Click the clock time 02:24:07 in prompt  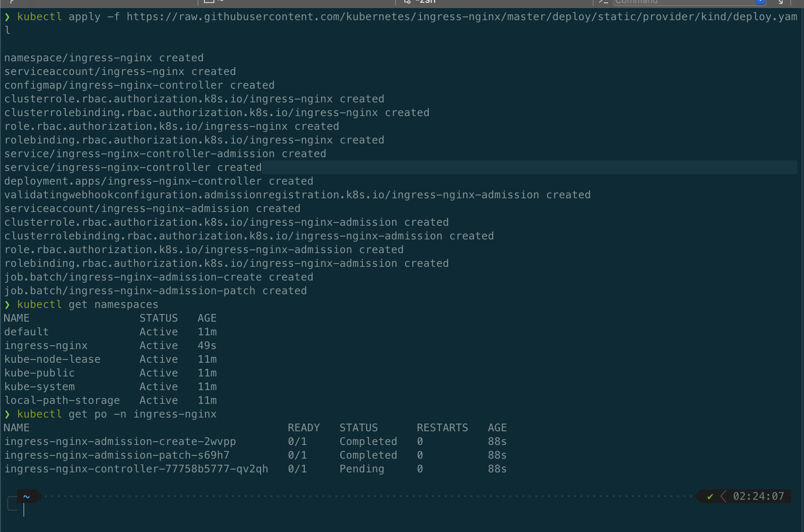(758, 496)
